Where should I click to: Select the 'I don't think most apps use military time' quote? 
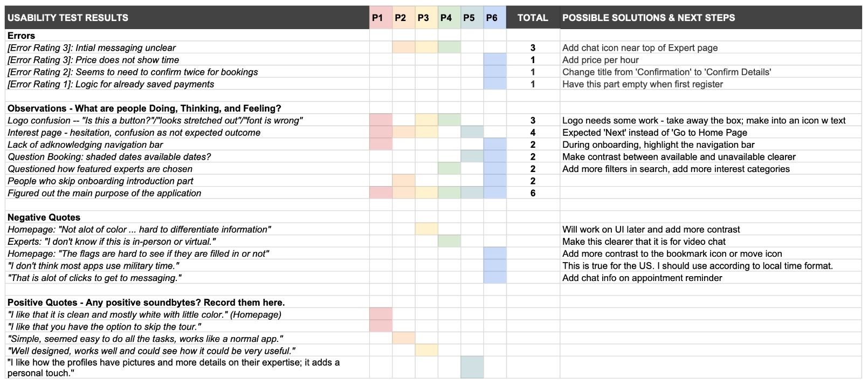click(93, 266)
